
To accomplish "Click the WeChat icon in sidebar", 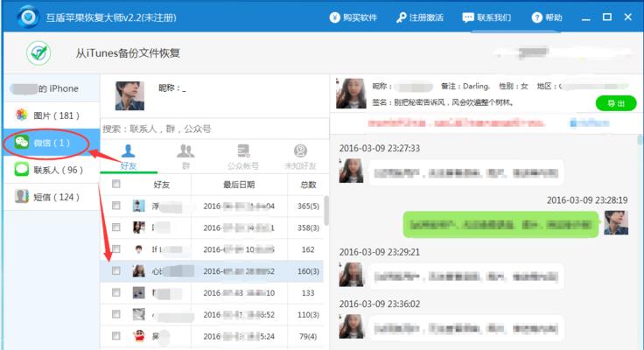I will 21,142.
